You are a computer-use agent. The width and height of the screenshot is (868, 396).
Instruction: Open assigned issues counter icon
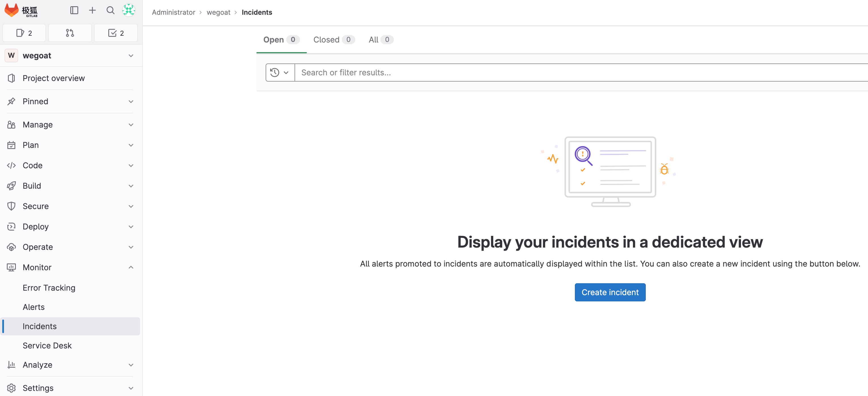click(x=24, y=33)
